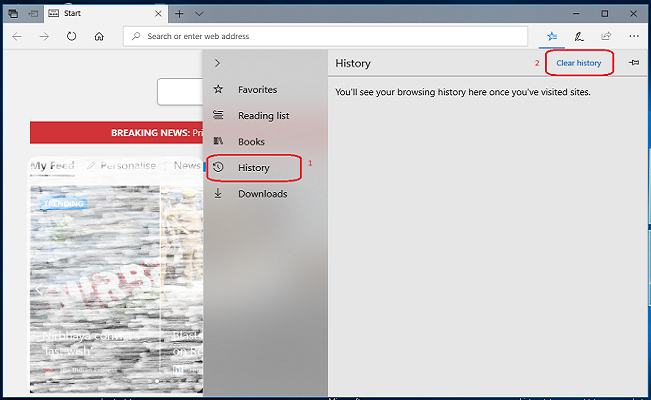Open the BREAKING NEWS banner
This screenshot has width=651, height=400.
pyautogui.click(x=117, y=133)
